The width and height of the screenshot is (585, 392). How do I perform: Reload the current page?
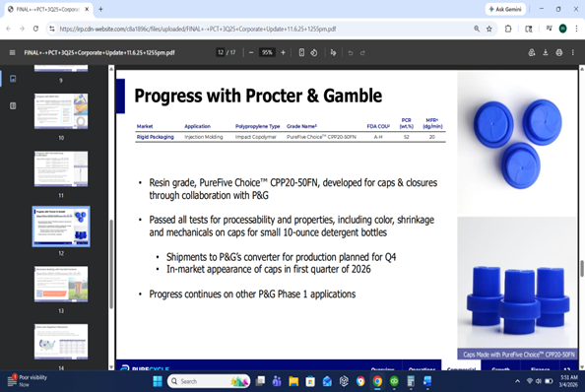35,29
